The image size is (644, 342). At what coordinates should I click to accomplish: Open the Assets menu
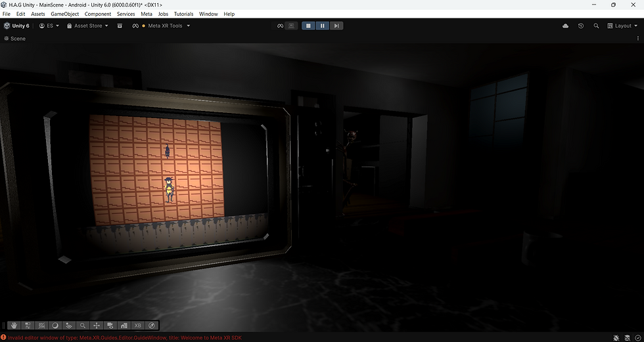coord(38,14)
